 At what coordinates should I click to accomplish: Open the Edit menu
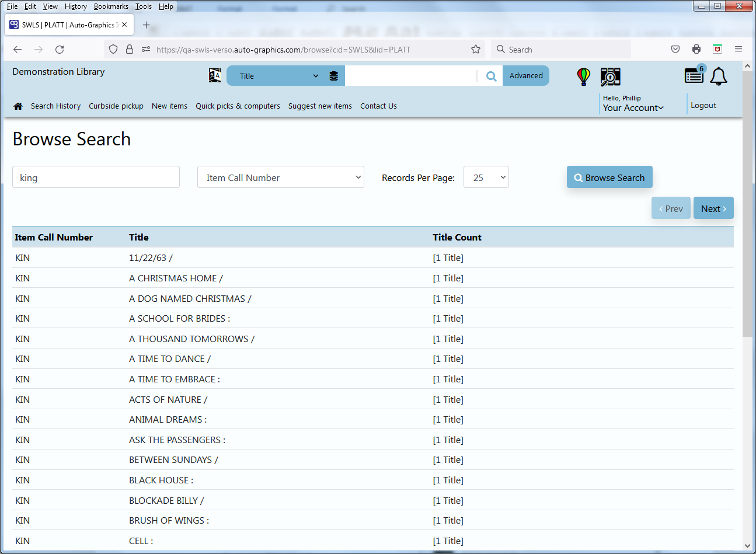point(30,6)
